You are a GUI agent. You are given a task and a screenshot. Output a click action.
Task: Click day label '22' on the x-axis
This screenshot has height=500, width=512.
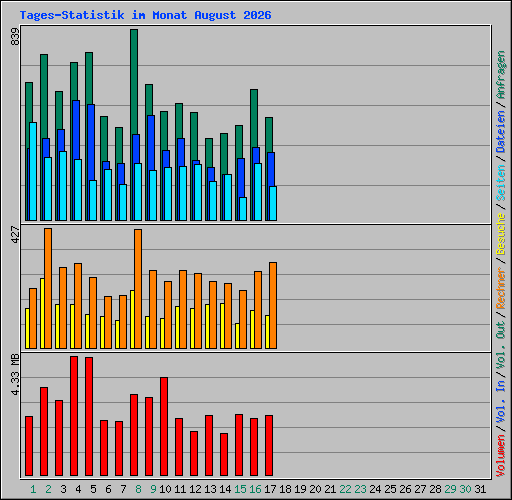[345, 489]
